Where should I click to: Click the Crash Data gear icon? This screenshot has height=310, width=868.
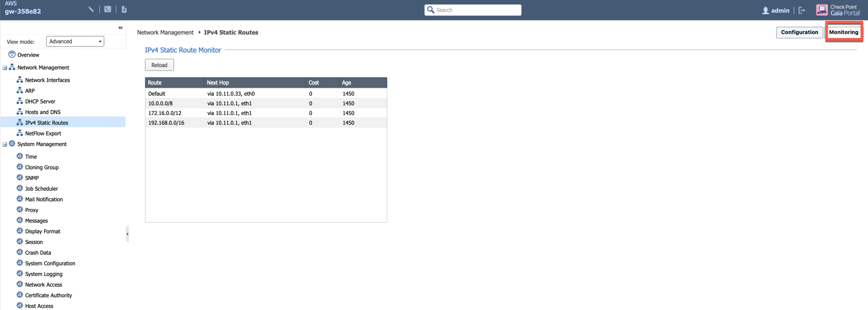[20, 252]
